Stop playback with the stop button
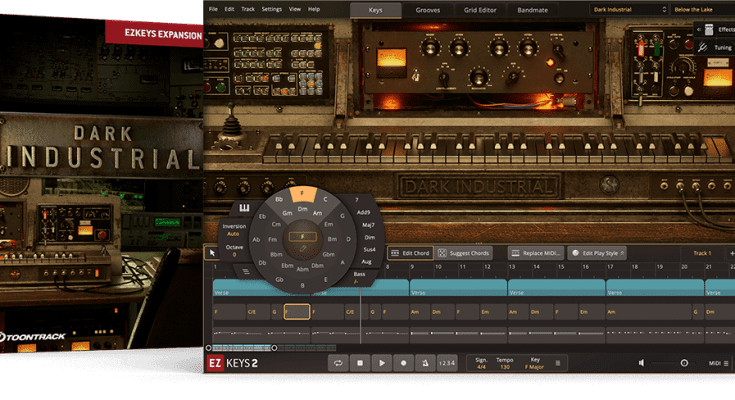 point(360,363)
